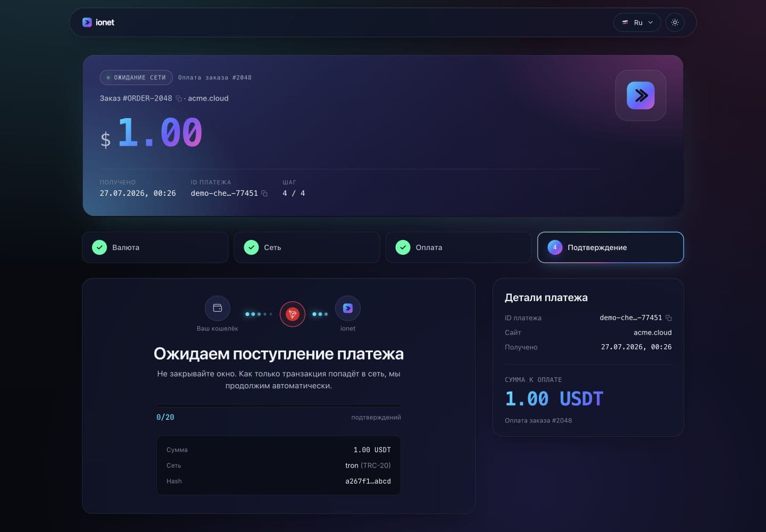
Task: Click the acme.cloud text in order line
Action: 208,98
